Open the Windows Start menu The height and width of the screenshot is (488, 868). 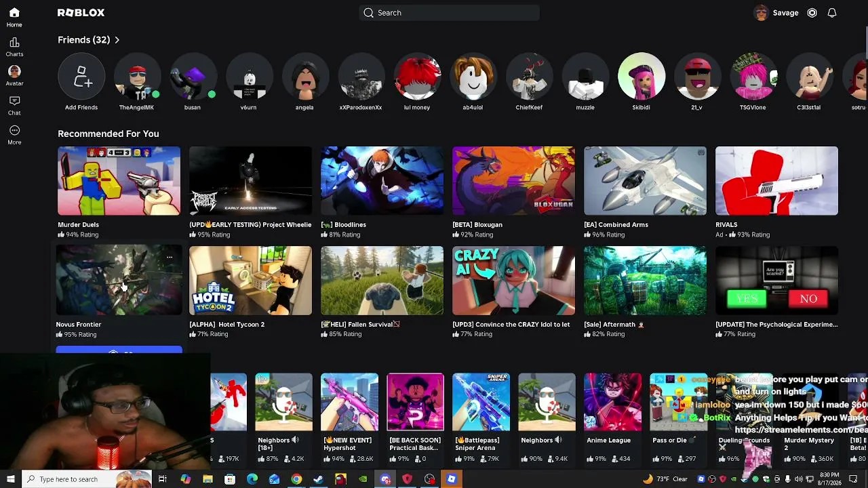[x=10, y=479]
